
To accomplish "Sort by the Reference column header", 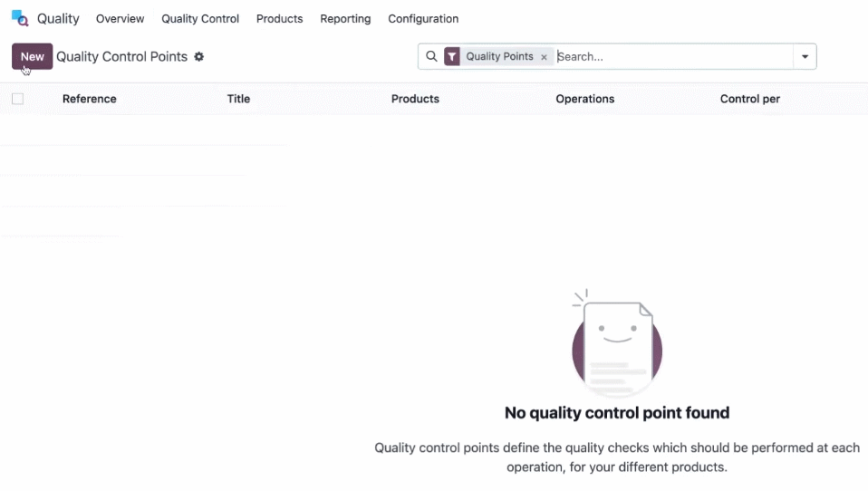I will 89,99.
